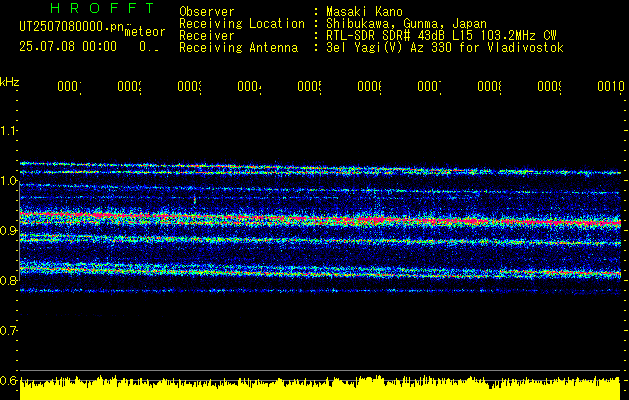Select the timestamp 25.07.08 00:00
The height and width of the screenshot is (400, 629).
(x=68, y=47)
